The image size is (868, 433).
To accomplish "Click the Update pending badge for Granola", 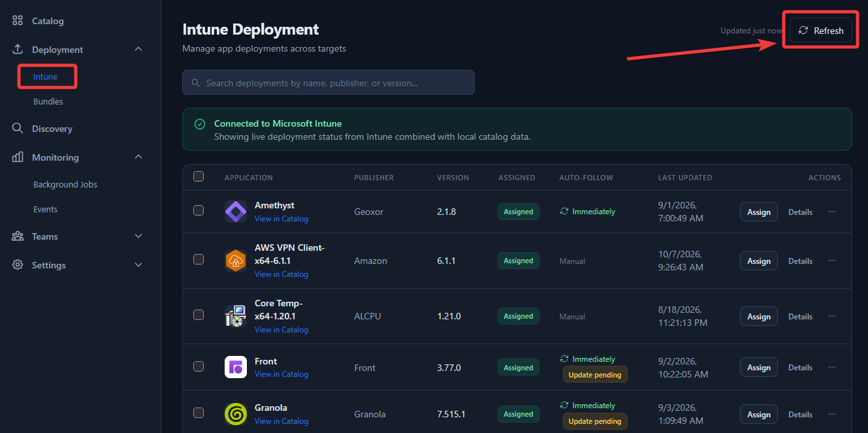I will coord(595,421).
